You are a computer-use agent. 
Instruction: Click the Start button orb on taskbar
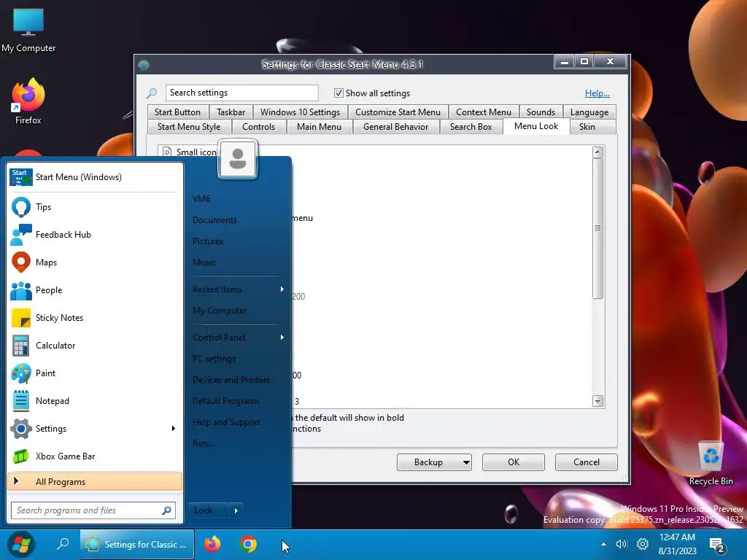tap(21, 544)
